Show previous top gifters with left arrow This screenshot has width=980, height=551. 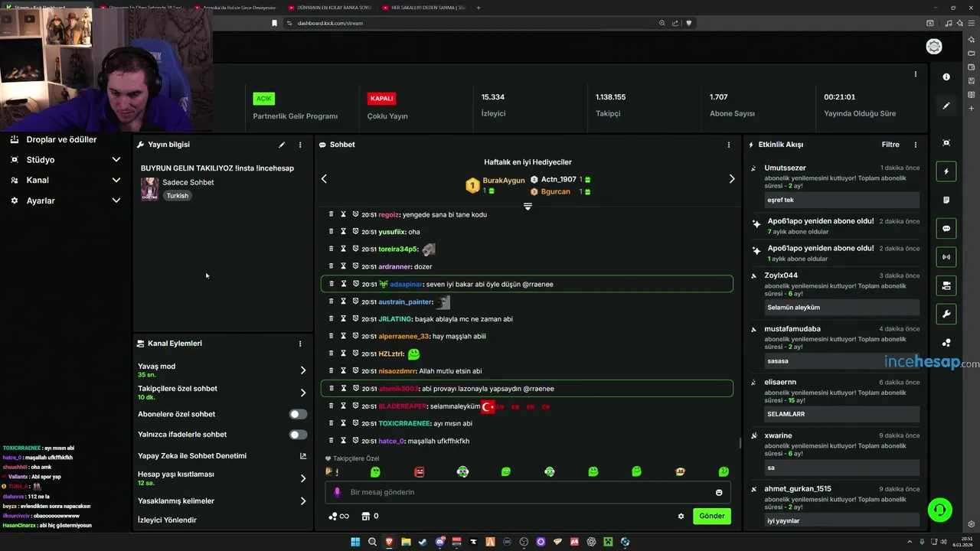click(324, 179)
